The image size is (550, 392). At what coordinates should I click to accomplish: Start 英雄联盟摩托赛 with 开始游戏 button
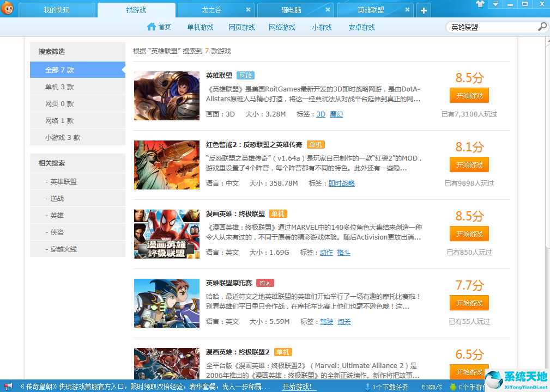pos(469,303)
